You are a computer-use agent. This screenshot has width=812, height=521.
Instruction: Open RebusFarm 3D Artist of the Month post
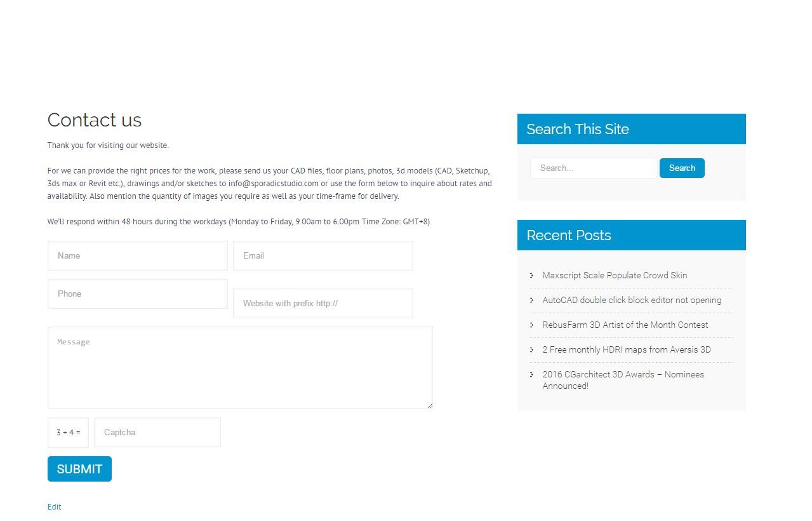(625, 325)
